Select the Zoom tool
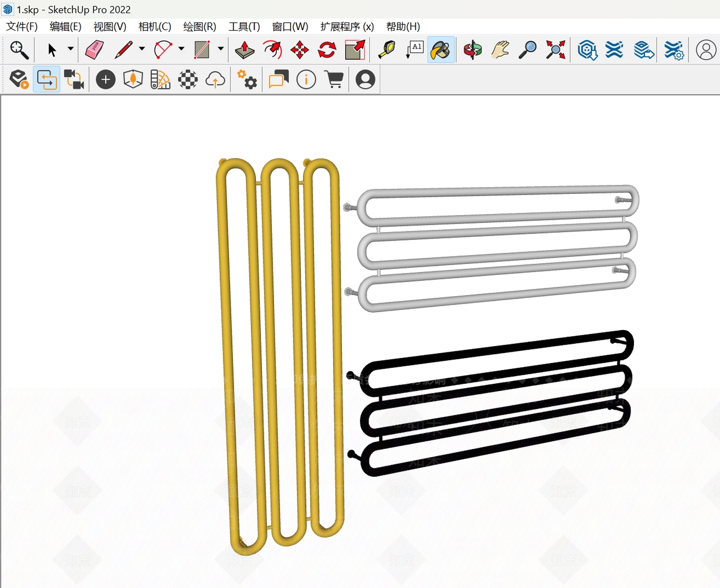 [528, 50]
